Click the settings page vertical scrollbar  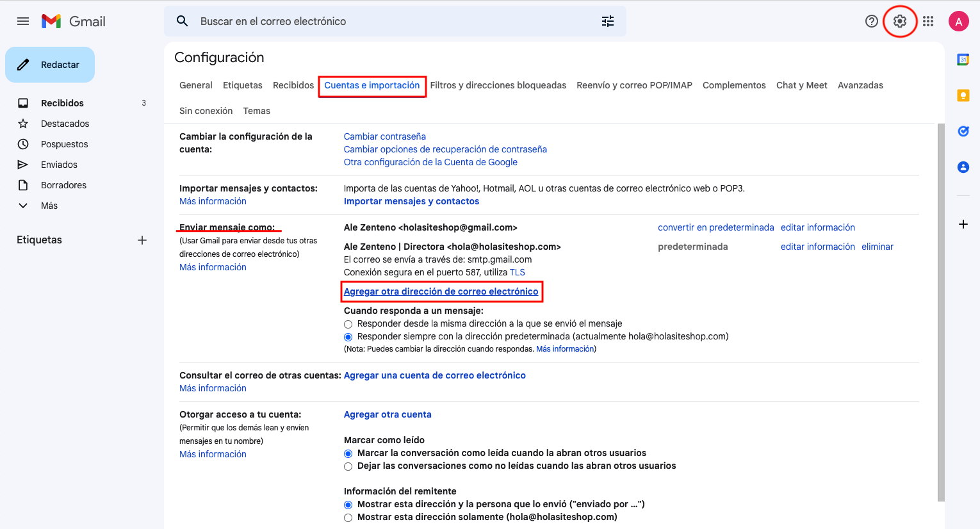pyautogui.click(x=941, y=313)
